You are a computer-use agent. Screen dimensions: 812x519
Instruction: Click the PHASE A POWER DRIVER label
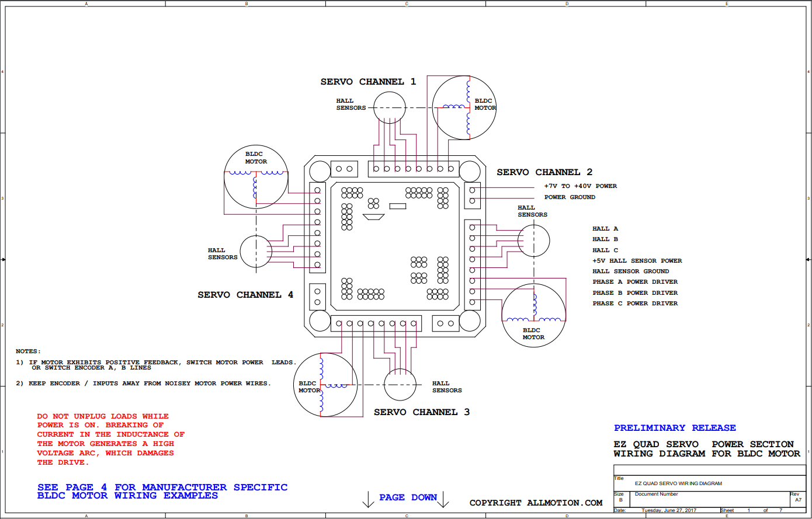pos(636,282)
